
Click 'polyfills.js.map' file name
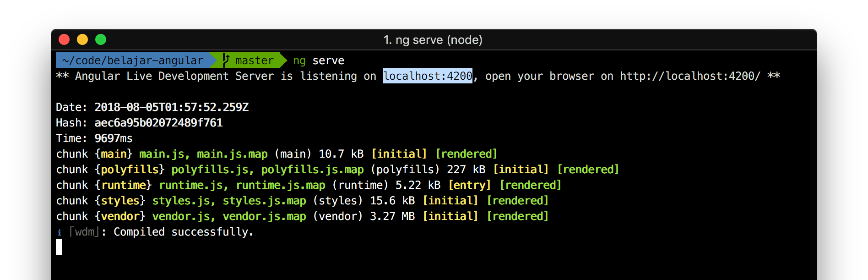(x=312, y=170)
